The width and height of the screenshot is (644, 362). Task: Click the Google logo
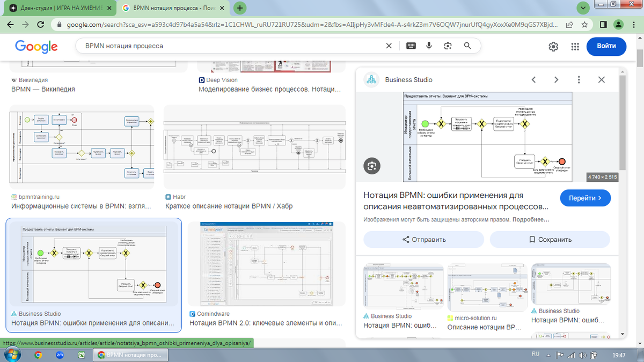tap(36, 47)
